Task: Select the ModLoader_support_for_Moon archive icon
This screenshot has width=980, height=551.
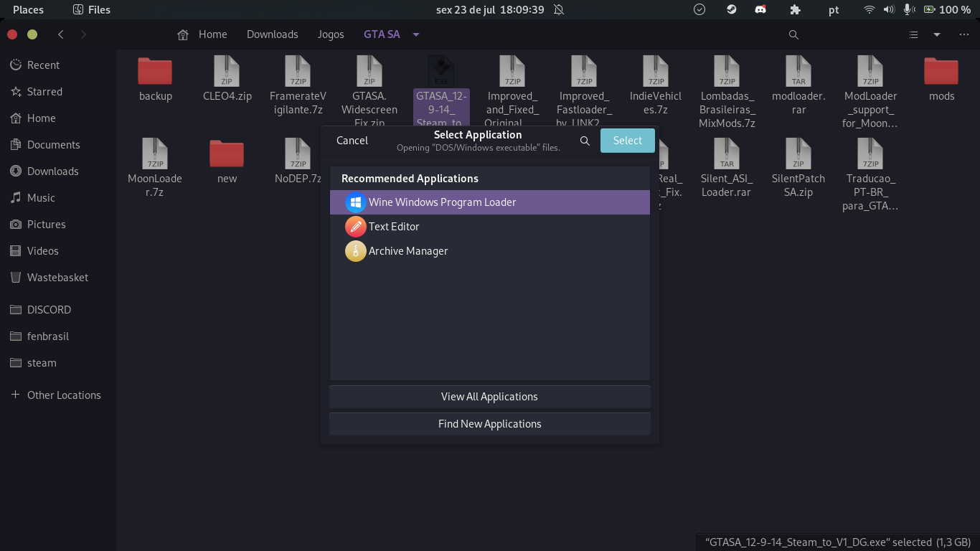Action: 870,71
